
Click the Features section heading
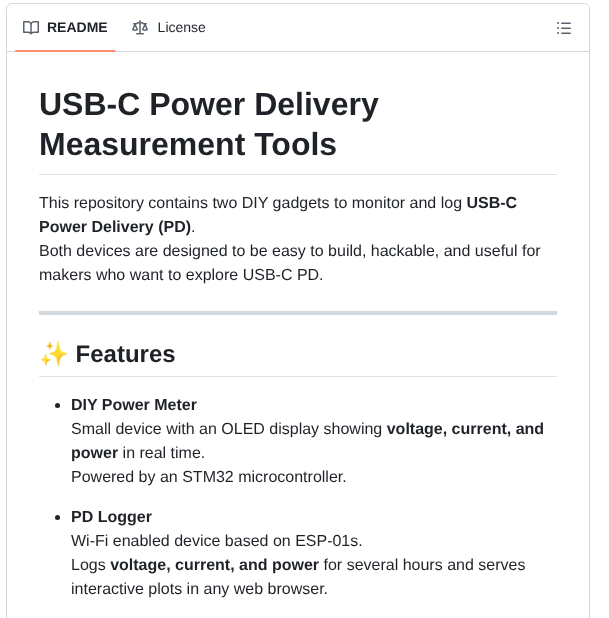(125, 354)
